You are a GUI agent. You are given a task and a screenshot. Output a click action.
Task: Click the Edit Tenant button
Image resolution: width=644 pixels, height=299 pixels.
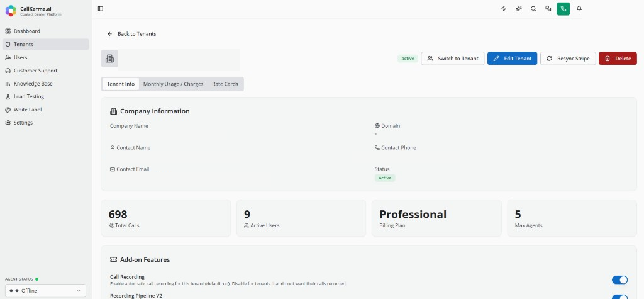pos(512,59)
